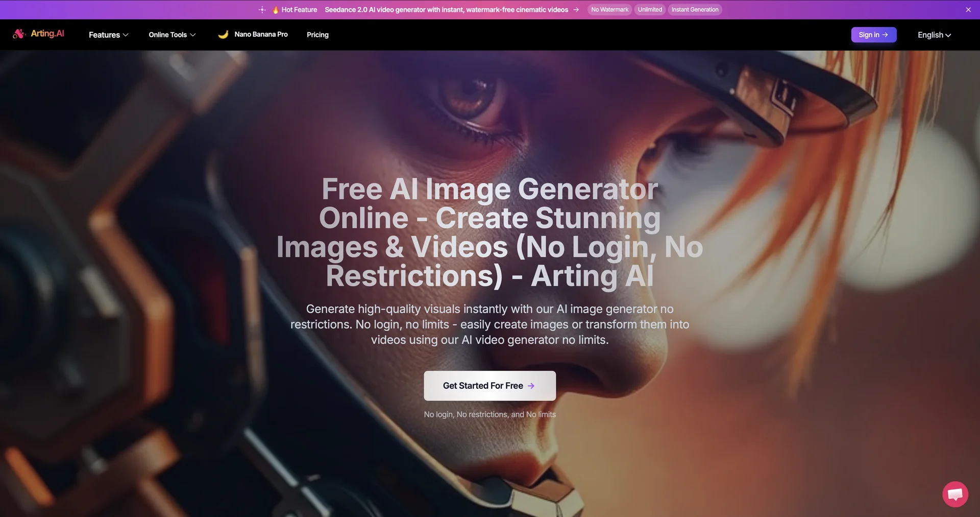Click the Arting.AI logo icon

point(19,34)
